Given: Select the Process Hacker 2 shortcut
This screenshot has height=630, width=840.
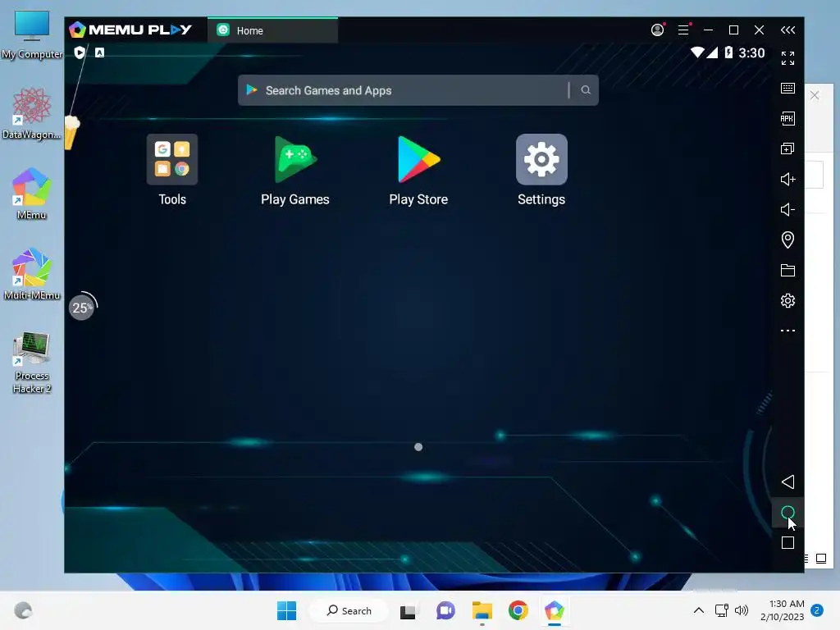Looking at the screenshot, I should 32,363.
